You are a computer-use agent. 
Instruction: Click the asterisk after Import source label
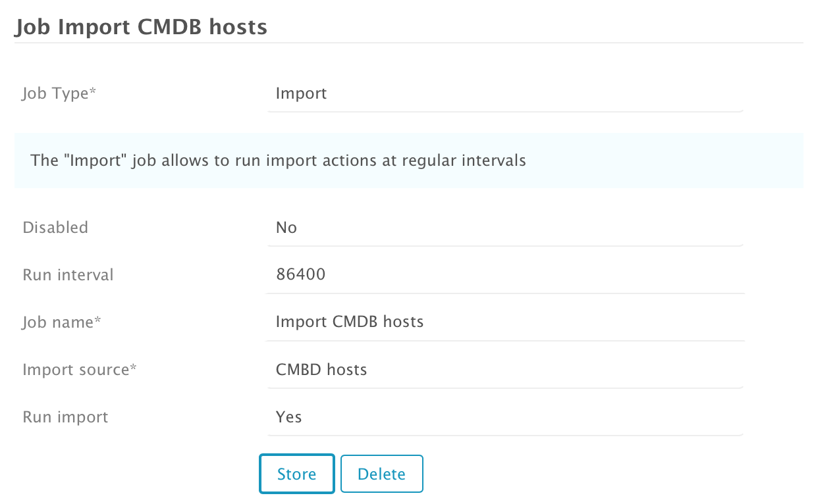[134, 368]
